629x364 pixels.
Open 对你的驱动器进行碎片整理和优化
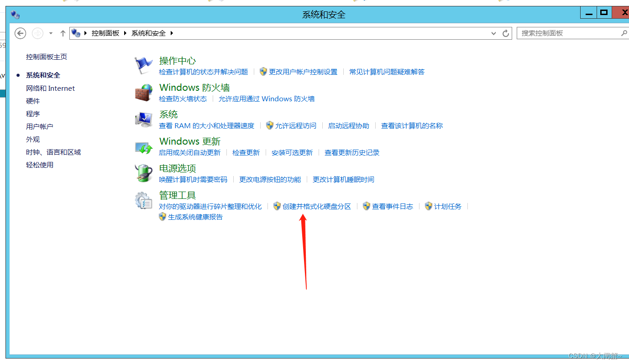(210, 207)
